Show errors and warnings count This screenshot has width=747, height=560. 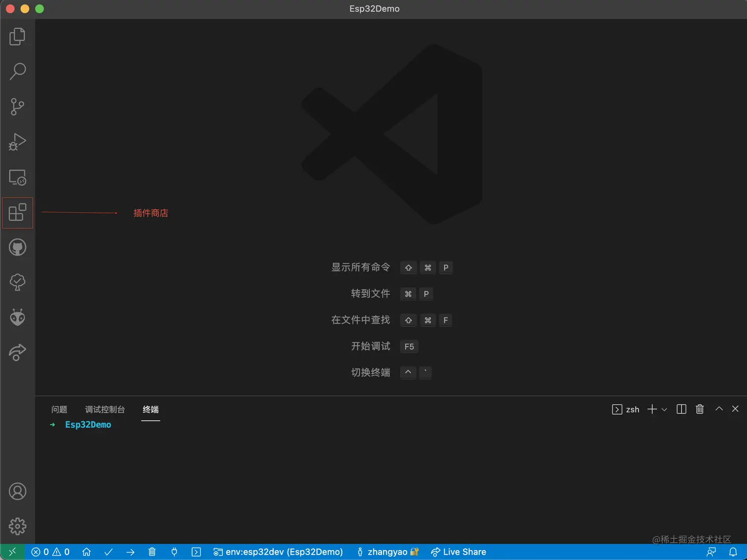(x=50, y=552)
